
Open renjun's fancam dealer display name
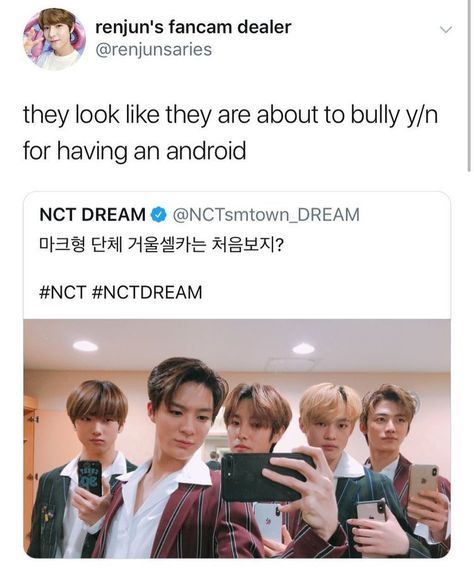tap(193, 27)
